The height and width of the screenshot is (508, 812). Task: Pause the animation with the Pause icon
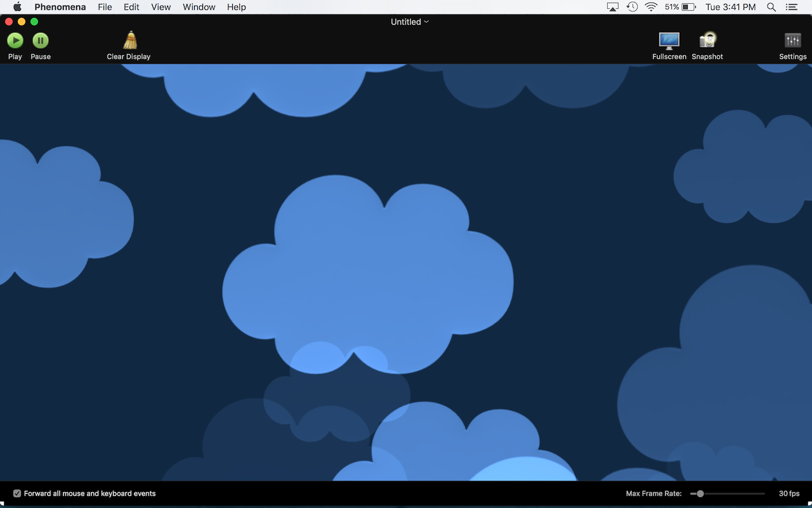(x=41, y=41)
